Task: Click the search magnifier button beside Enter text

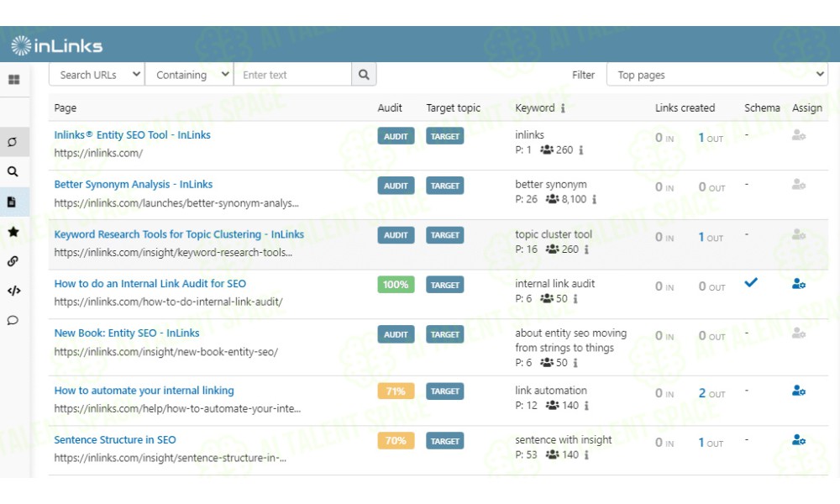Action: coord(364,75)
